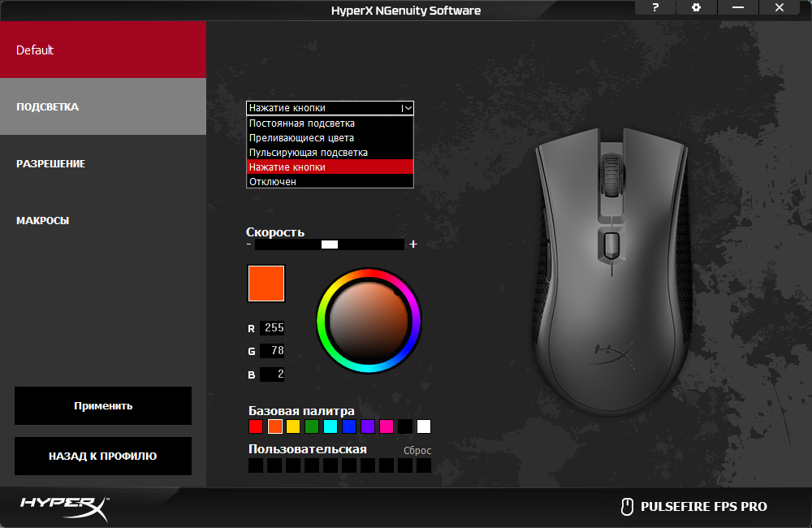Open the РАЗРЕШЕНИЕ section

point(103,164)
